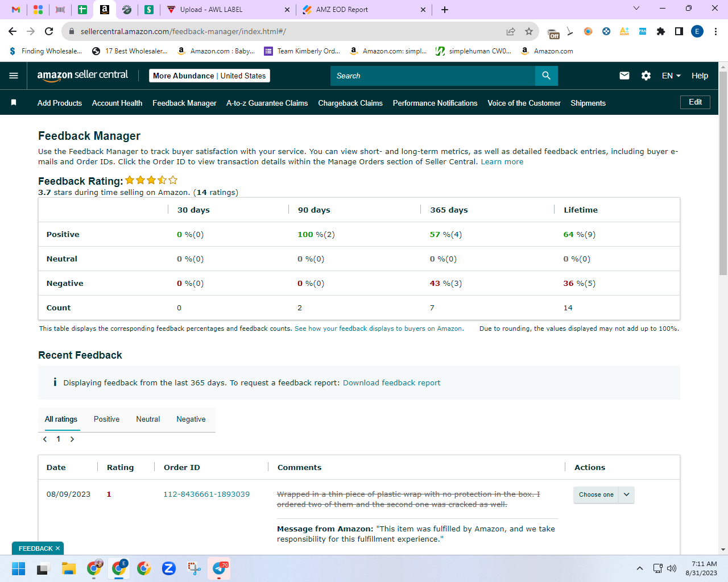
Task: Toggle the Chrome side panel
Action: pyautogui.click(x=679, y=31)
